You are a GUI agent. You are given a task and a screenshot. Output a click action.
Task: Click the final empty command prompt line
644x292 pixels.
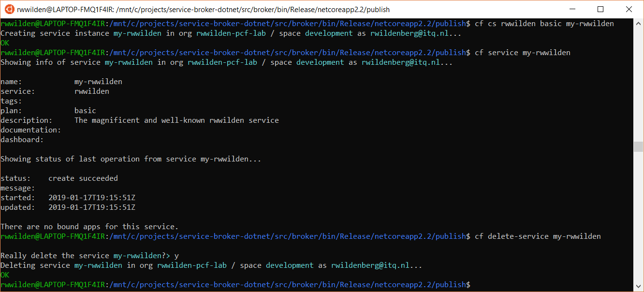coord(235,285)
